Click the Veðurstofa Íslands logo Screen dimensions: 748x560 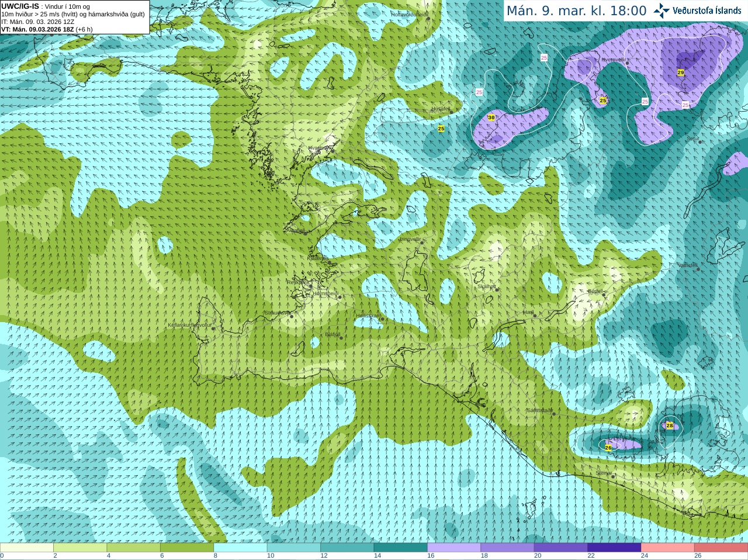coord(697,11)
